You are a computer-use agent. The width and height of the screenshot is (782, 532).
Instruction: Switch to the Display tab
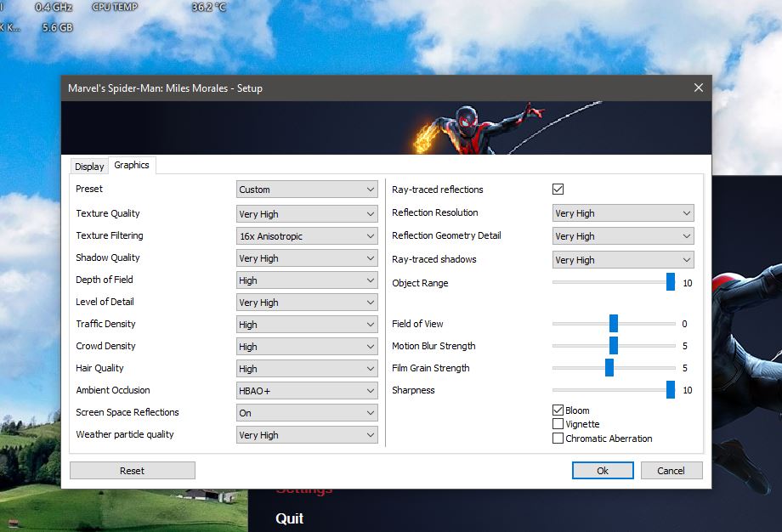pyautogui.click(x=89, y=167)
